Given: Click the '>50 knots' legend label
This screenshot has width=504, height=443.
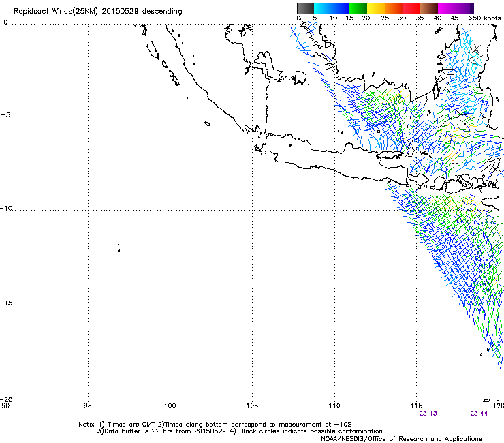Looking at the screenshot, I should click(484, 18).
